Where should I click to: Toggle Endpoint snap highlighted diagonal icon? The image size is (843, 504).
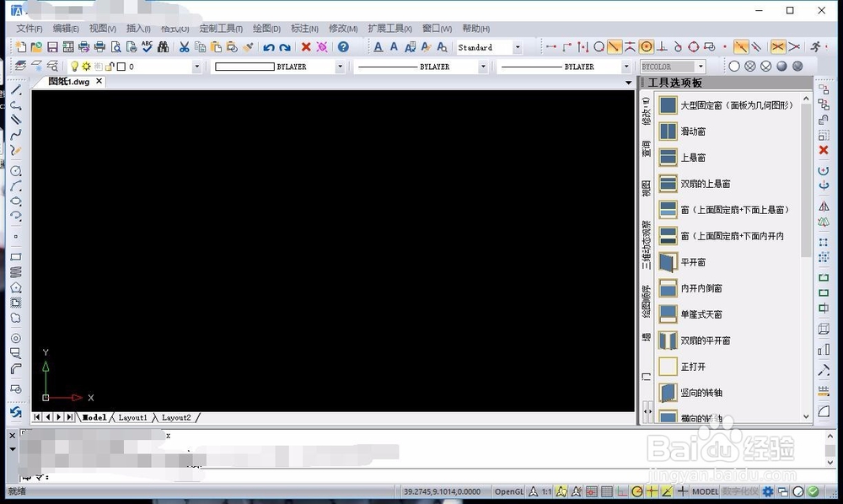point(614,47)
